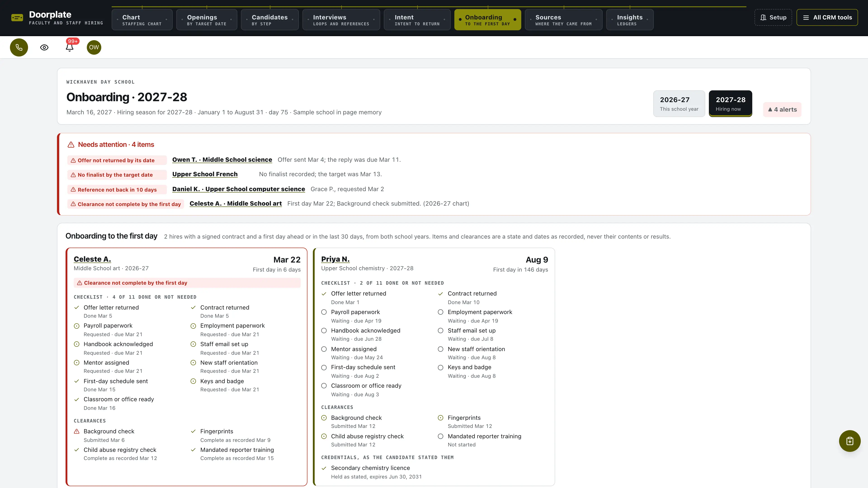This screenshot has width=868, height=488.
Task: Click Celeste's Keys and badge status icon
Action: click(x=193, y=381)
